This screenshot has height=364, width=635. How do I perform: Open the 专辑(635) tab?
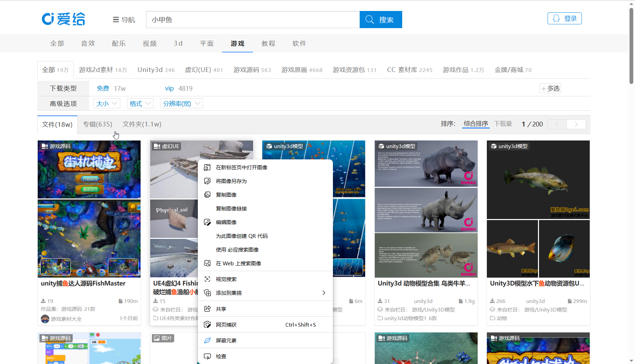tap(98, 124)
